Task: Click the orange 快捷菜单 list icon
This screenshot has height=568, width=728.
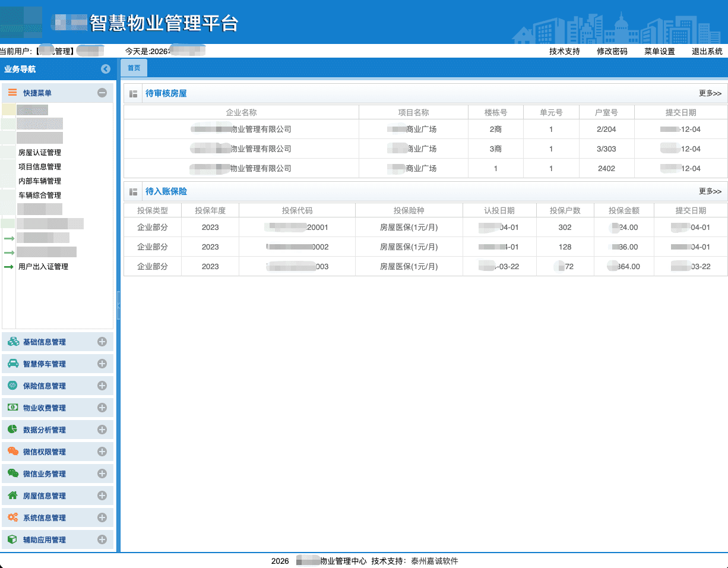Action: (12, 93)
